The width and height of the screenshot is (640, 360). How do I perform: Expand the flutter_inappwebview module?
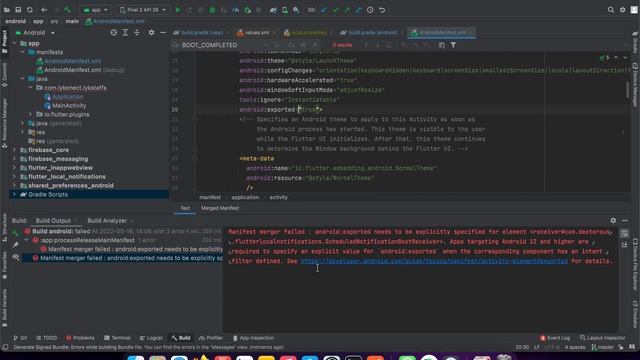click(15, 168)
